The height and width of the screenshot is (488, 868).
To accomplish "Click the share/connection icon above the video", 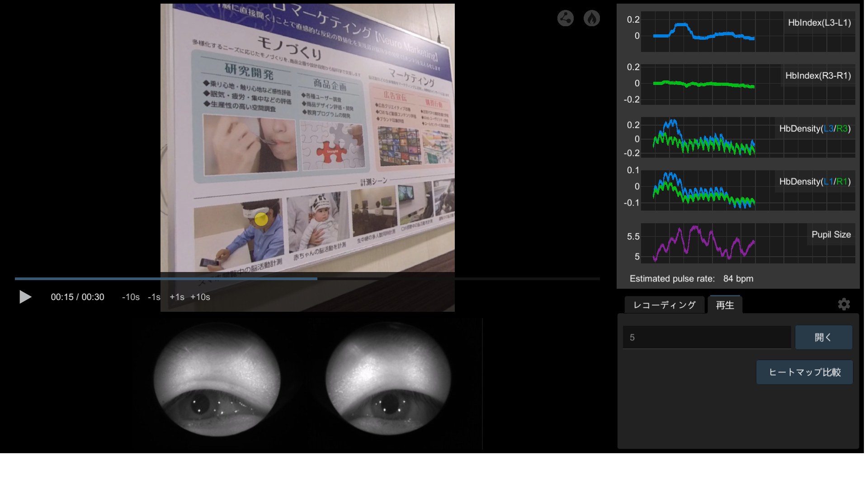I will coord(565,18).
